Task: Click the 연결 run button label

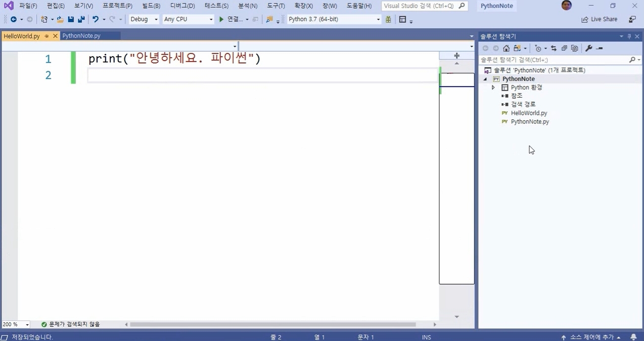Action: pyautogui.click(x=235, y=19)
